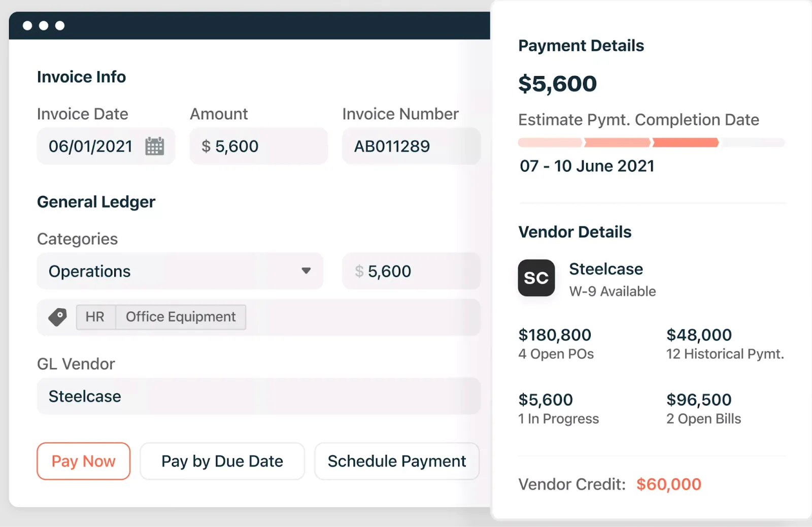Click 4 Open POs label
This screenshot has width=812, height=527.
[x=556, y=354]
